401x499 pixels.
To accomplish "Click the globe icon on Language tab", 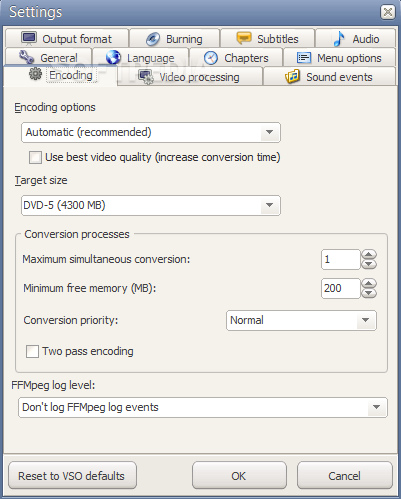I will (x=113, y=57).
